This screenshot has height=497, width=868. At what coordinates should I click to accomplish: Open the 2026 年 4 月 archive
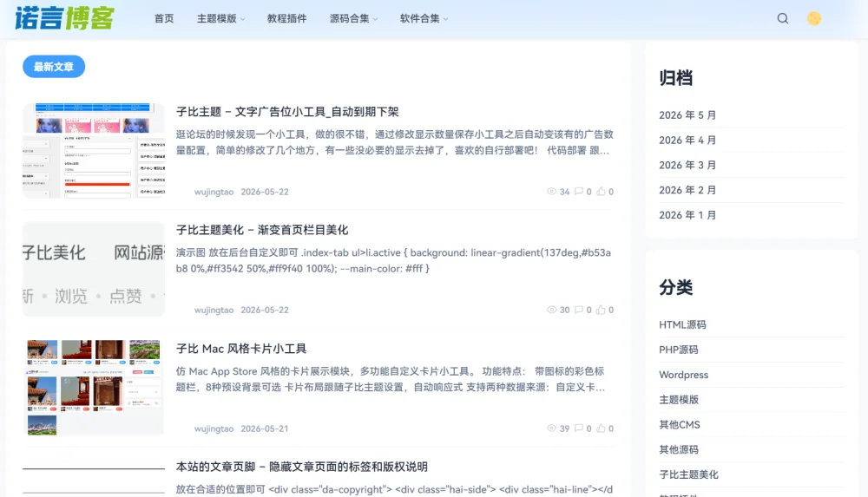[x=687, y=140]
